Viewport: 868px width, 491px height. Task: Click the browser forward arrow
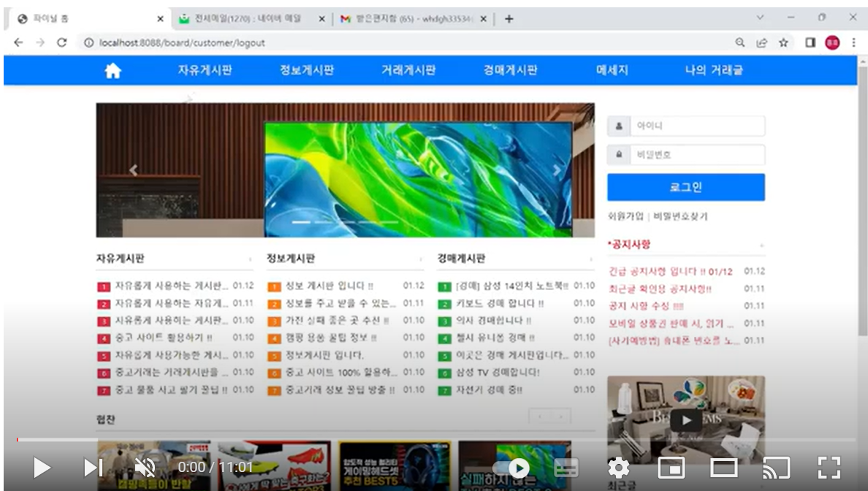pyautogui.click(x=40, y=42)
